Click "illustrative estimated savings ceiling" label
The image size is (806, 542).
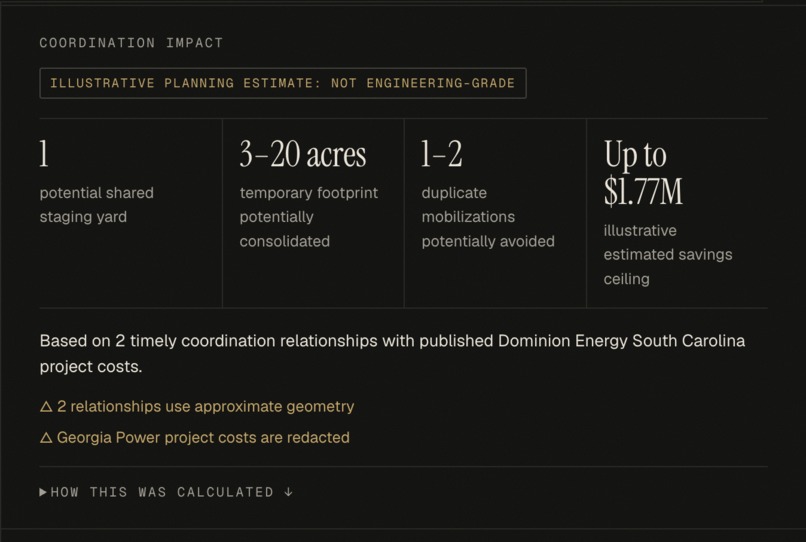[668, 255]
